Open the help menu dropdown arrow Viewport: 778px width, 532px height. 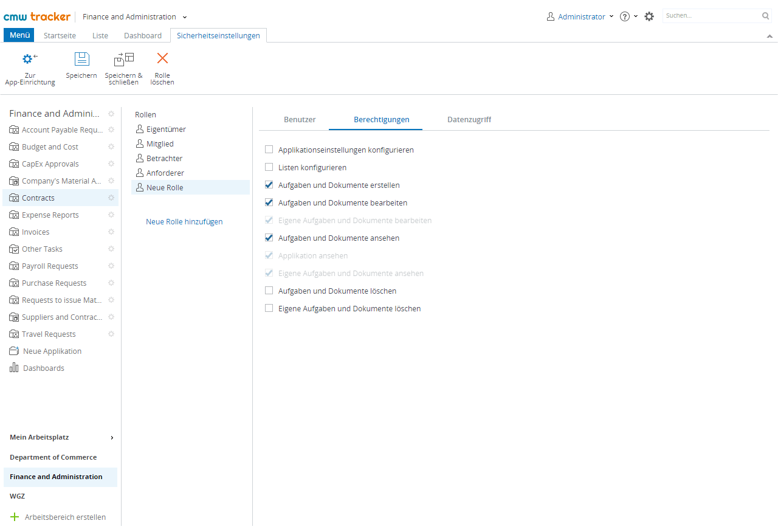(x=636, y=16)
